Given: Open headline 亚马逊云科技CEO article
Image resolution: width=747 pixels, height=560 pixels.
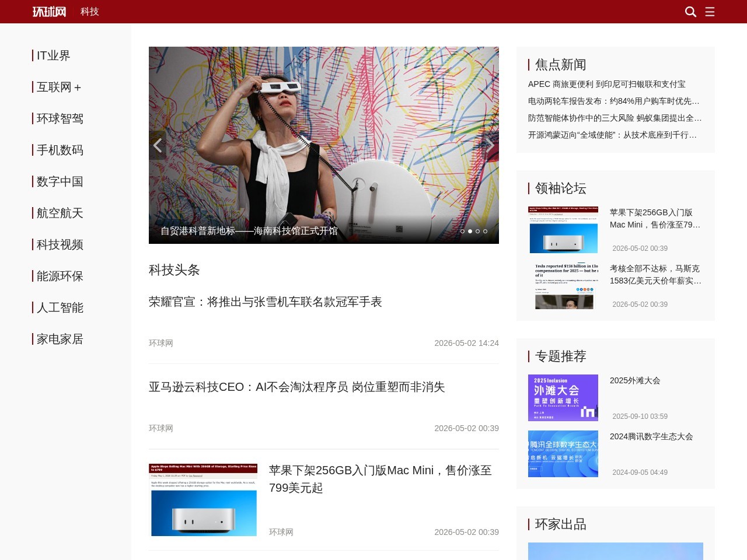Looking at the screenshot, I should 297,387.
